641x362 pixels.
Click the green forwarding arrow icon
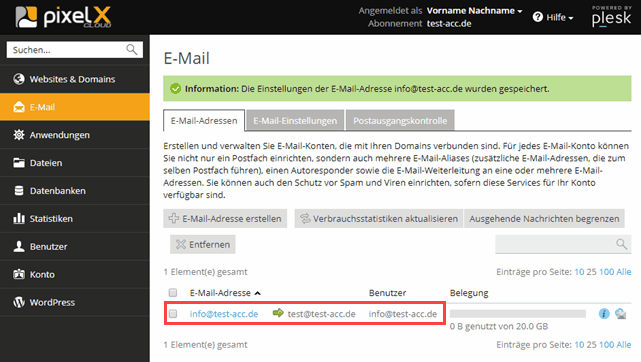278,313
